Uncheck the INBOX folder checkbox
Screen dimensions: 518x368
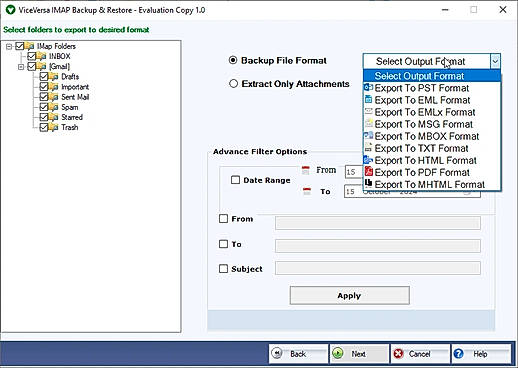pyautogui.click(x=32, y=56)
